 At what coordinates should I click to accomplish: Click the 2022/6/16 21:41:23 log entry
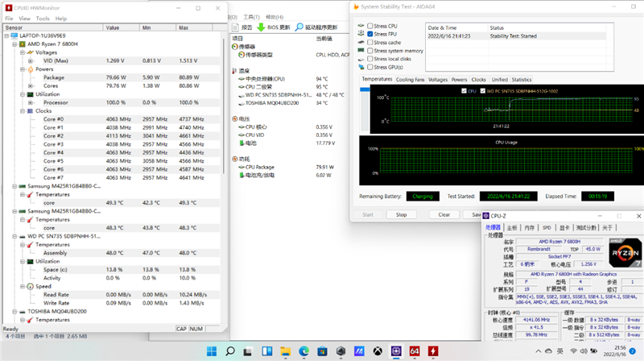point(516,36)
